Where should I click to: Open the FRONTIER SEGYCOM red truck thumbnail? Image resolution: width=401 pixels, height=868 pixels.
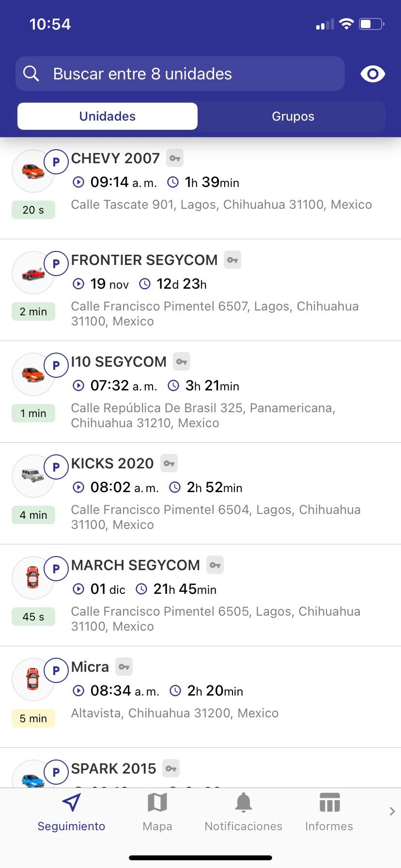tap(33, 273)
